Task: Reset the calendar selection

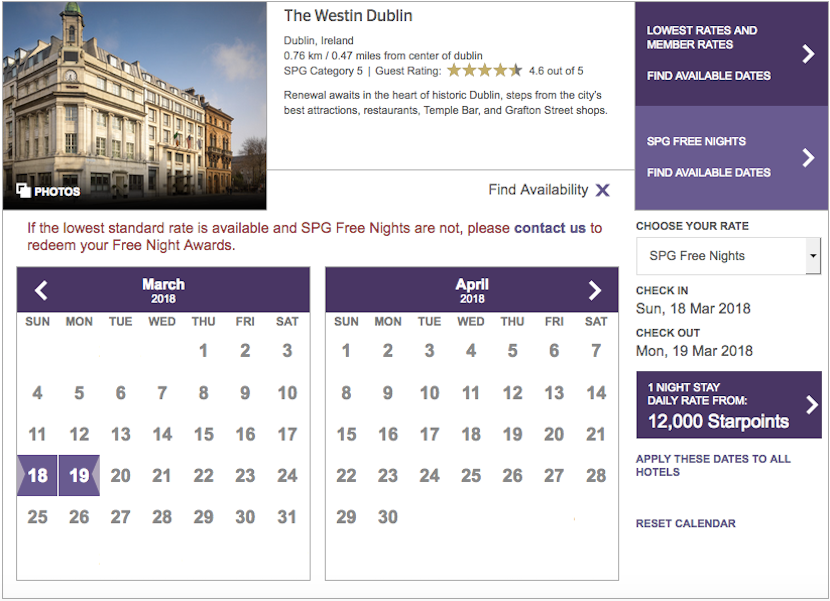Action: coord(685,523)
